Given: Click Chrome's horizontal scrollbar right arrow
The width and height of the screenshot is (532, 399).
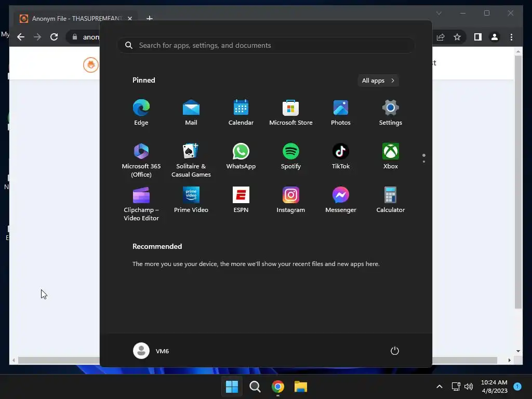Looking at the screenshot, I should click(509, 361).
